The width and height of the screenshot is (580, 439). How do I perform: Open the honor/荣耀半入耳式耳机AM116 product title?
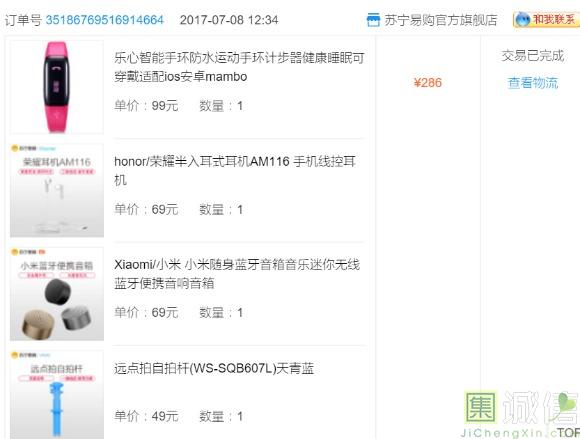tap(235, 170)
